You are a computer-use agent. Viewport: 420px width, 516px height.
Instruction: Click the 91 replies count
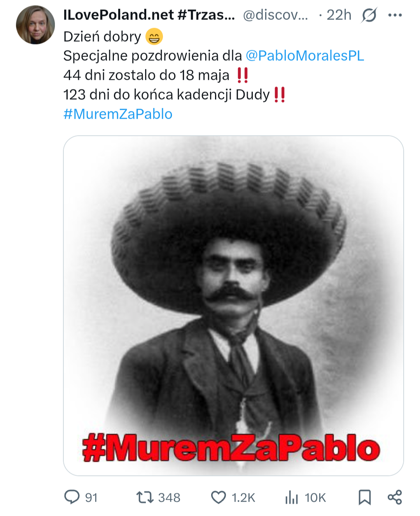[91, 497]
